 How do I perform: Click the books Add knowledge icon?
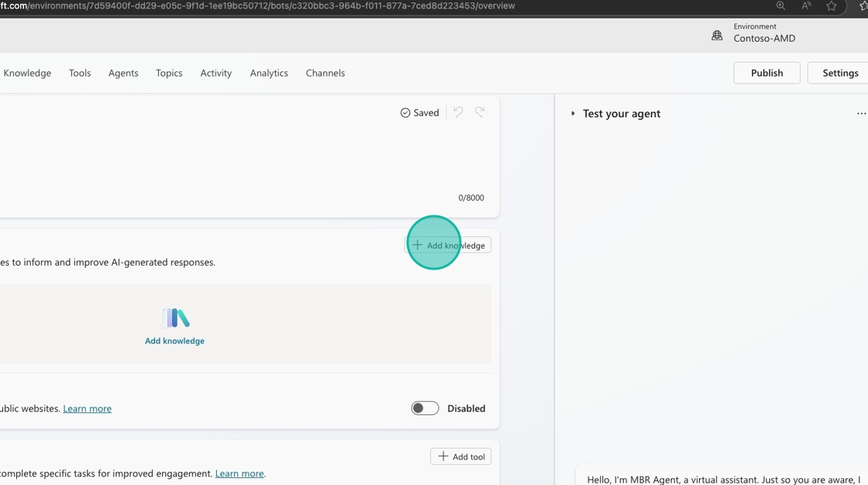tap(175, 318)
